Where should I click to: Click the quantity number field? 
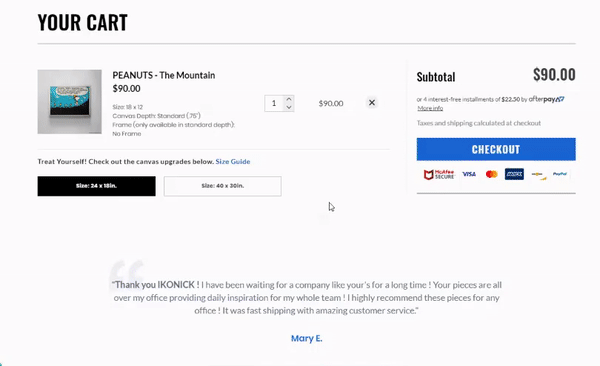(274, 103)
